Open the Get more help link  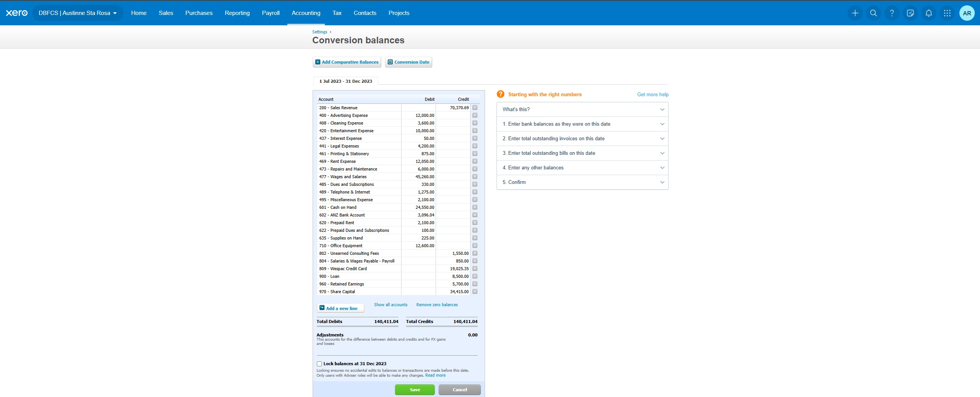point(653,95)
